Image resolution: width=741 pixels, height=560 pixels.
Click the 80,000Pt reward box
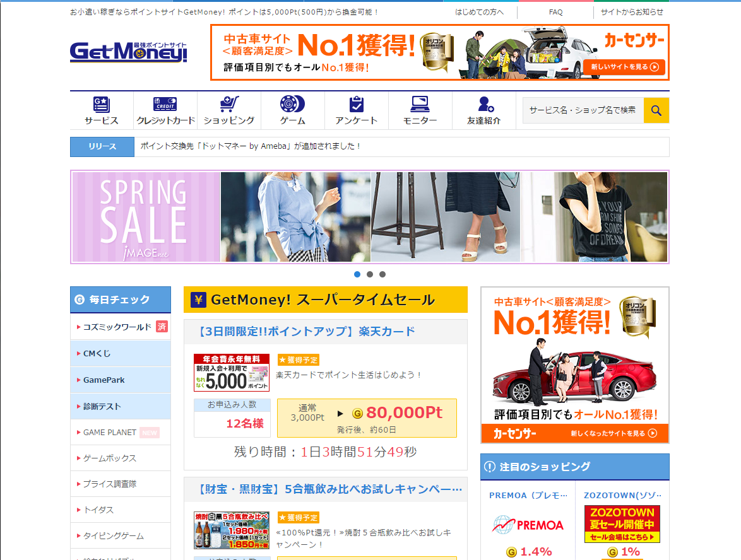[x=367, y=418]
